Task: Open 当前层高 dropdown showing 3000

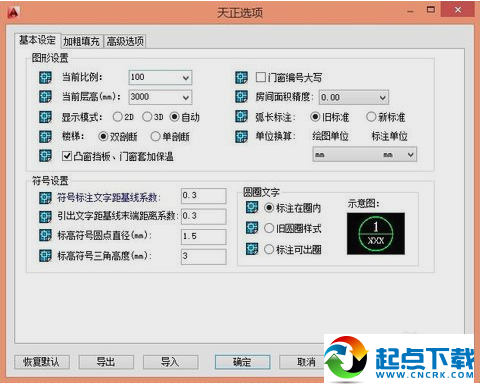Action: coord(160,97)
